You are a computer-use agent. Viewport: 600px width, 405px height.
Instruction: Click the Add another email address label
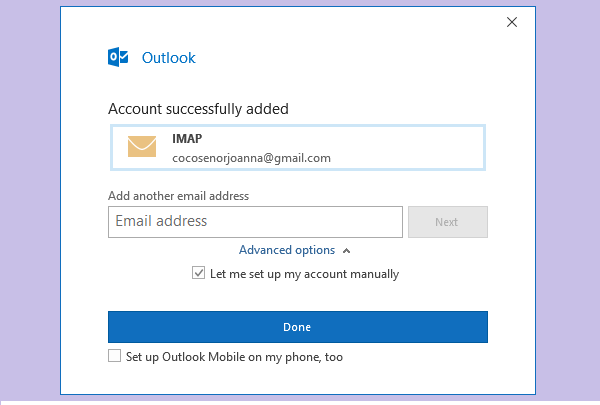click(179, 196)
